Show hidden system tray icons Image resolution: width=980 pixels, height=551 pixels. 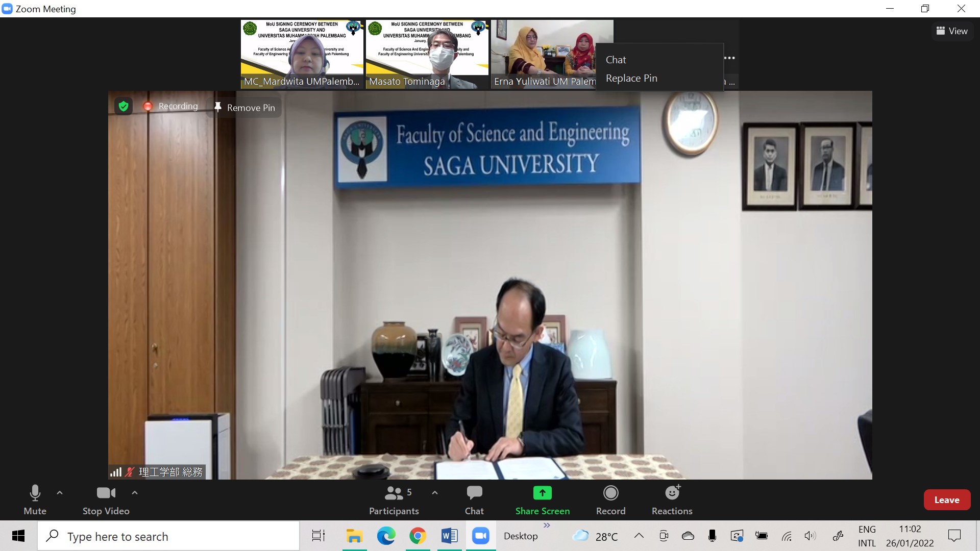[639, 536]
